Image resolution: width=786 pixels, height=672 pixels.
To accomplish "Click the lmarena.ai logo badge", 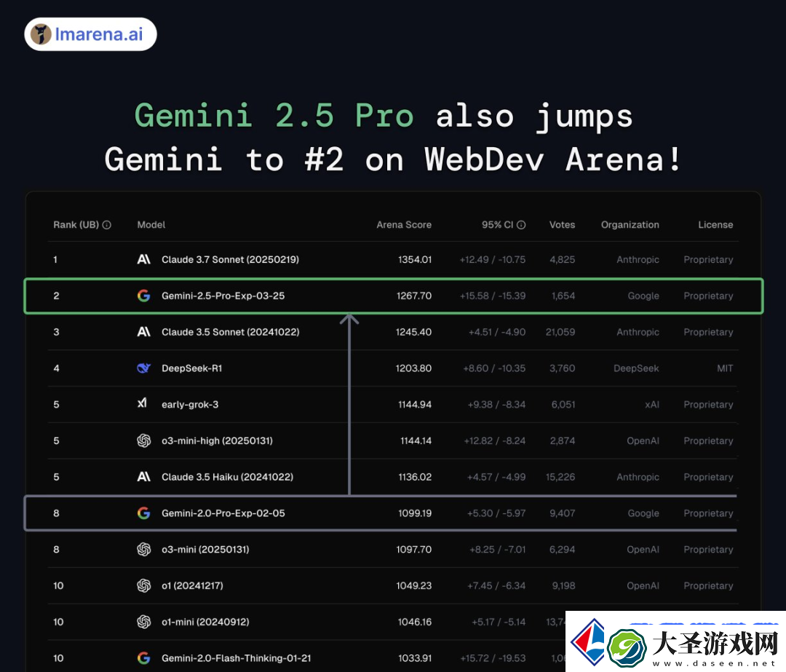I will pos(91,34).
